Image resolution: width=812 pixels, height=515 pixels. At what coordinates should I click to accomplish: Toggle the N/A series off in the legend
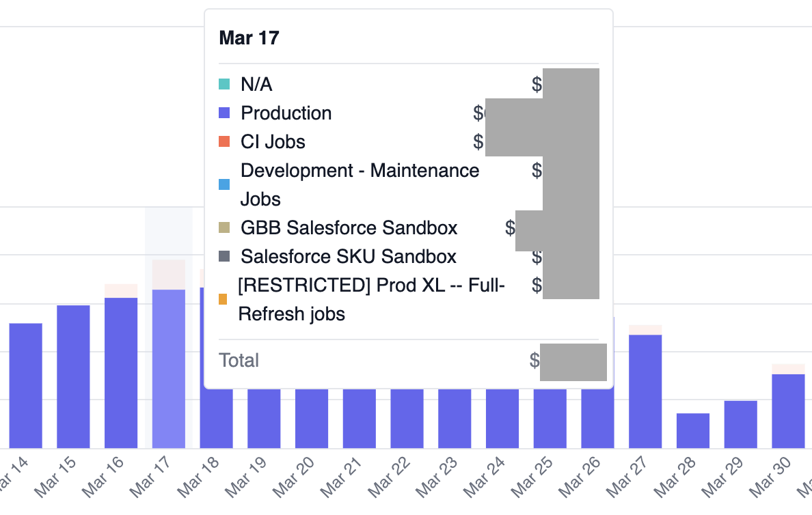pyautogui.click(x=254, y=84)
